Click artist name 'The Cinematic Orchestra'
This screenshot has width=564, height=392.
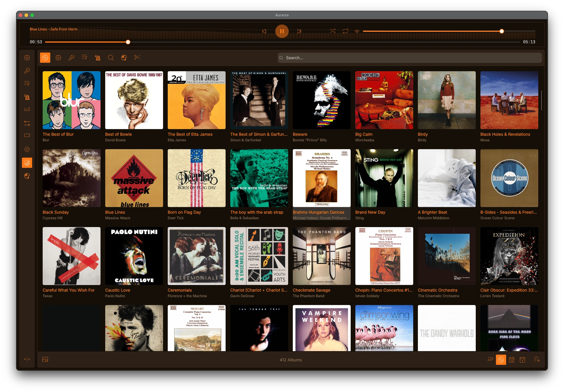tap(438, 296)
